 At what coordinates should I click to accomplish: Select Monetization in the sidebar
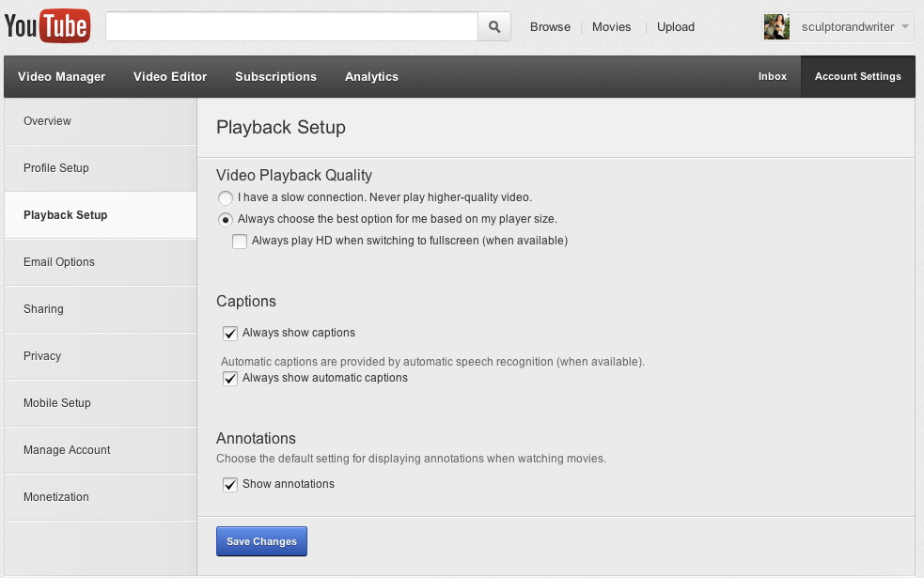pos(101,497)
